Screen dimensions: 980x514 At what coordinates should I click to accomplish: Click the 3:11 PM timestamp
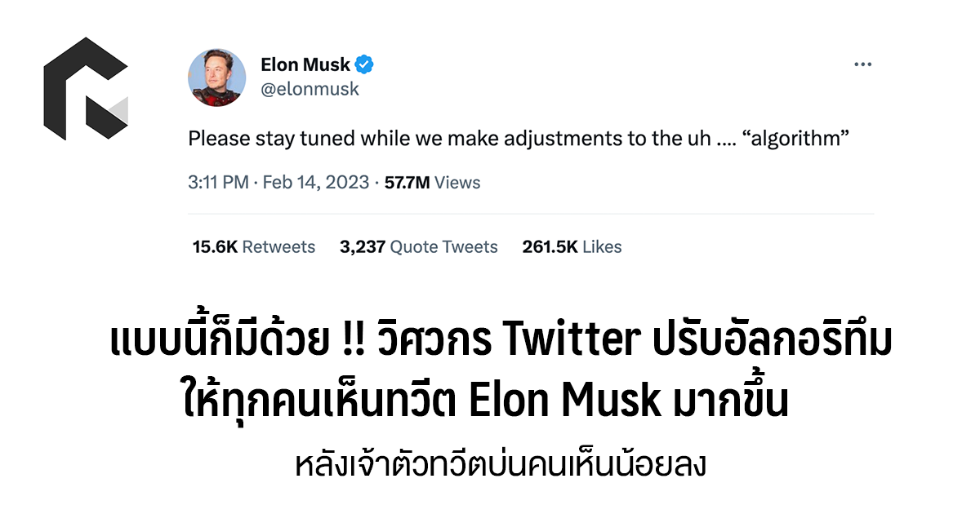tap(218, 183)
